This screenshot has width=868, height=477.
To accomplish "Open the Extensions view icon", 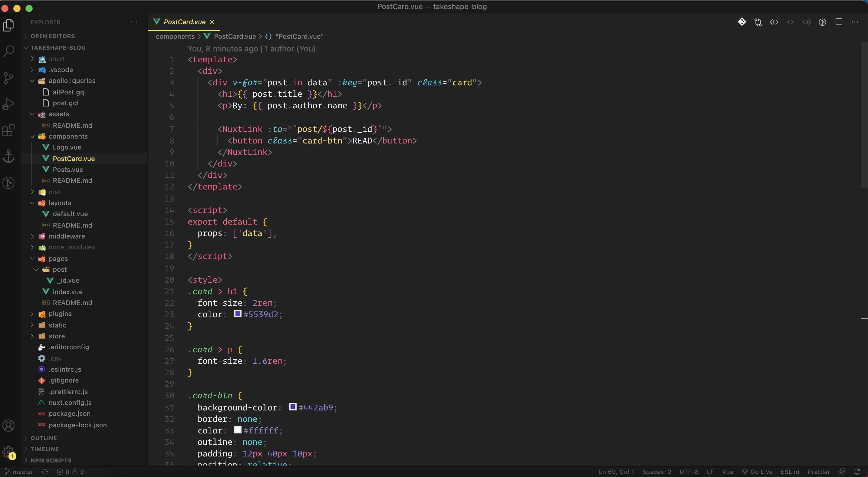I will [8, 130].
